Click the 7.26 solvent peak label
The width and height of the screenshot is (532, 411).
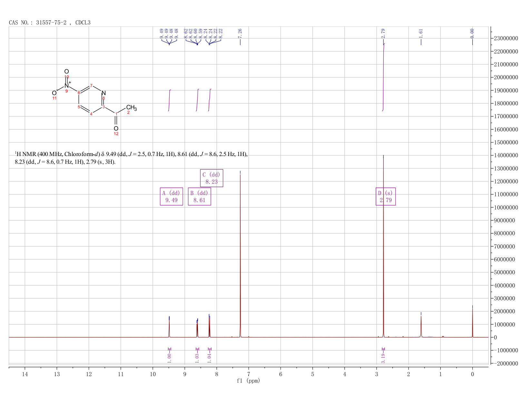(240, 33)
